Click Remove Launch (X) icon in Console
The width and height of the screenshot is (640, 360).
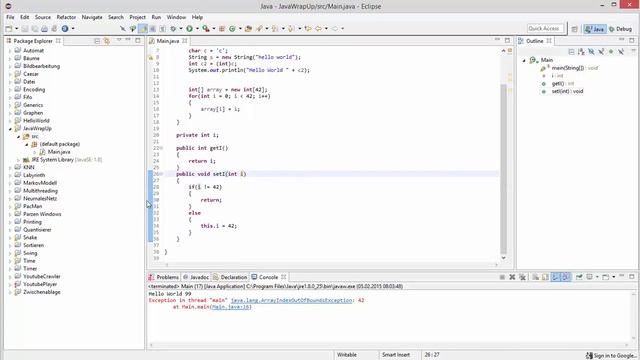point(512,277)
